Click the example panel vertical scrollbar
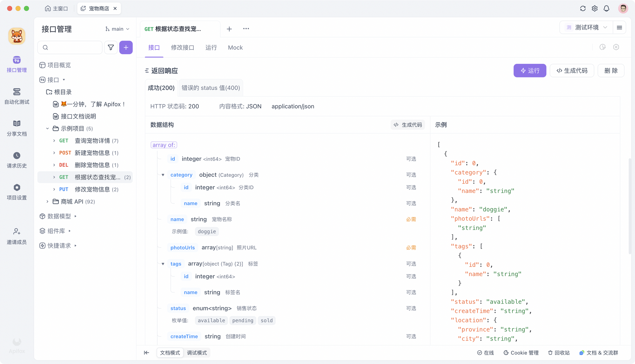Viewport: 635px width, 364px height. pos(630,206)
